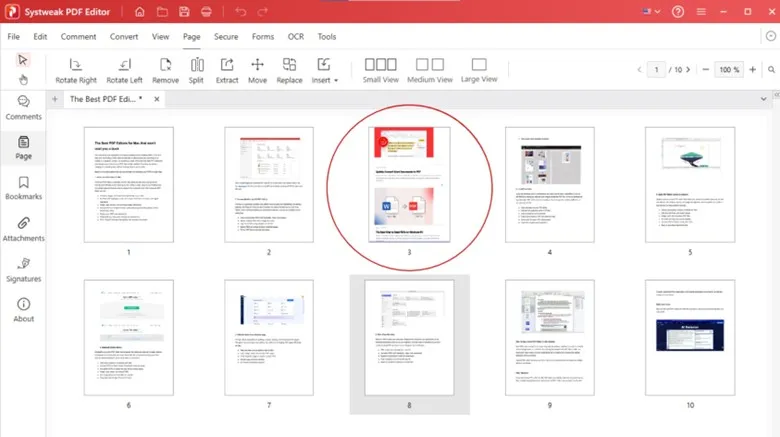The height and width of the screenshot is (437, 780).
Task: Choose the Replace page tool
Action: coord(289,70)
